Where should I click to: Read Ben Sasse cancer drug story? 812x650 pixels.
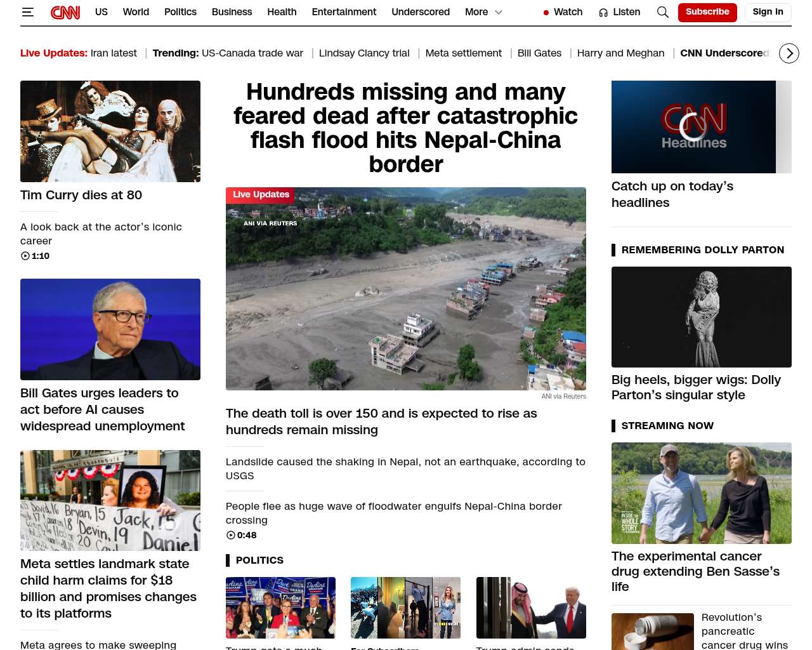coord(695,571)
